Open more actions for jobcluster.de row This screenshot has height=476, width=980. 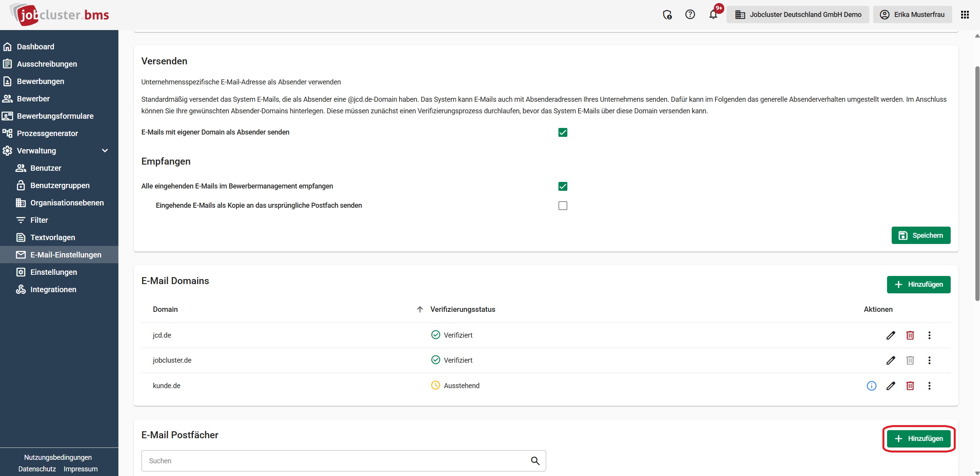929,360
